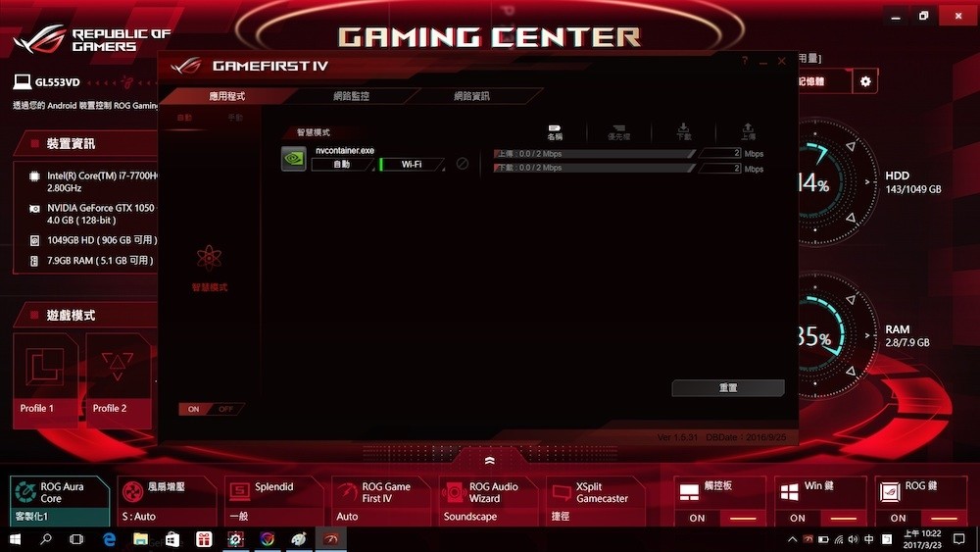The width and height of the screenshot is (980, 552).
Task: Open Task View on taskbar
Action: coord(76,539)
